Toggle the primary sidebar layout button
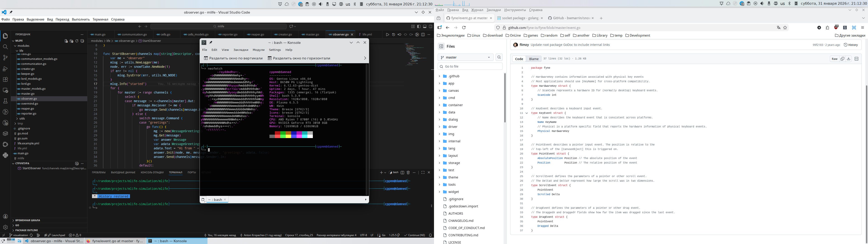 419,26
